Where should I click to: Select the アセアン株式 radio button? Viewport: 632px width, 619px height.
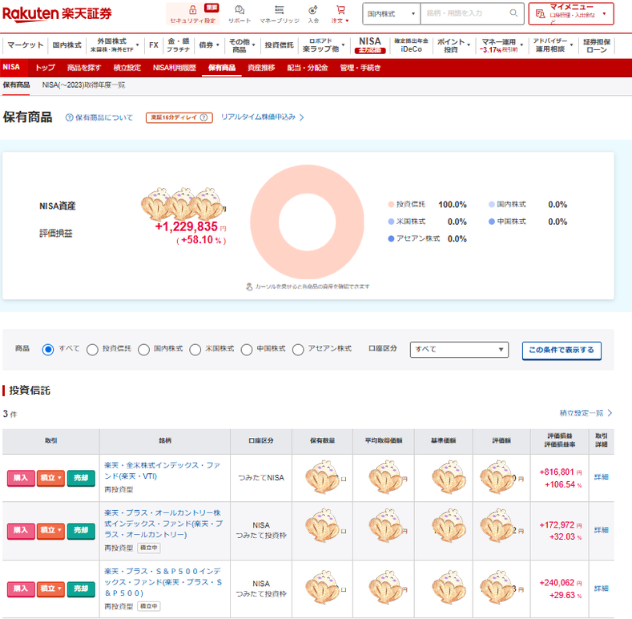(x=298, y=349)
